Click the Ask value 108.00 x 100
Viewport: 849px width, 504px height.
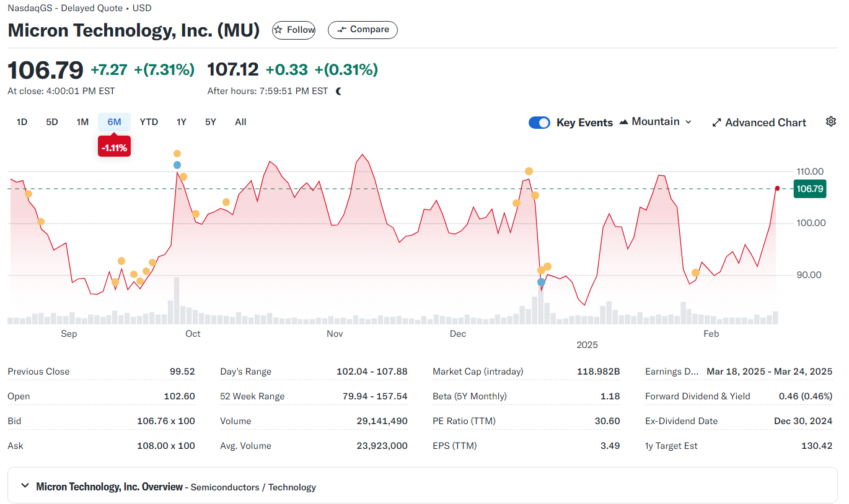pos(166,446)
